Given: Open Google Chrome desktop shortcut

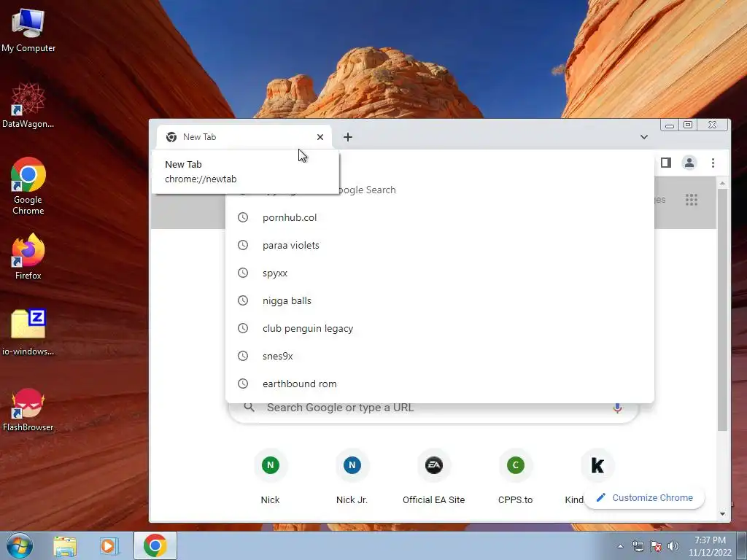Looking at the screenshot, I should point(28,186).
